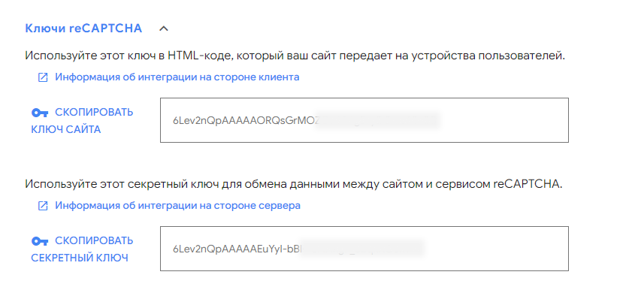
Task: Copy the secret key with СКОПИРОВАТЬ СЕКРЕТНЫЙ КЛЮЧ
Action: coord(83,249)
